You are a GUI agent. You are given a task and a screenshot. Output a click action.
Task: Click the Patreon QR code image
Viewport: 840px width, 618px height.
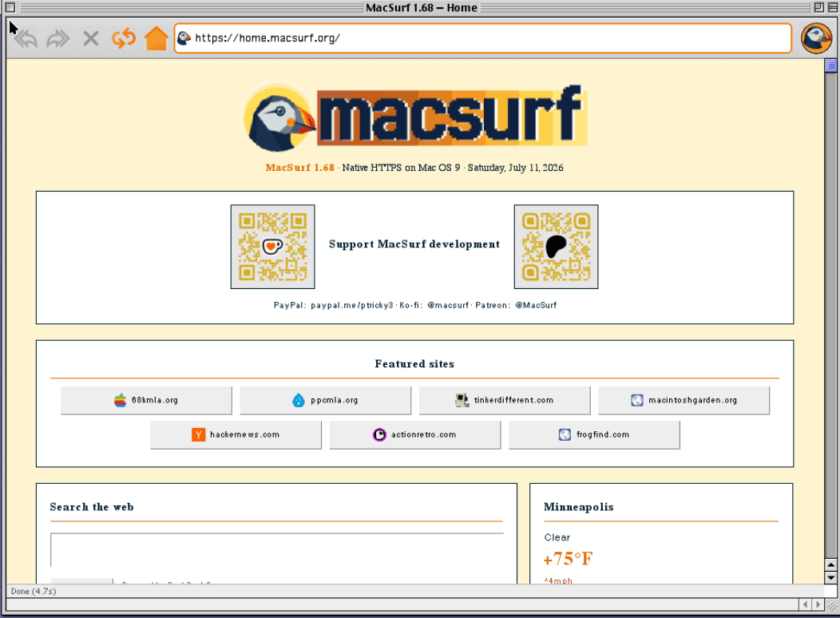(556, 247)
